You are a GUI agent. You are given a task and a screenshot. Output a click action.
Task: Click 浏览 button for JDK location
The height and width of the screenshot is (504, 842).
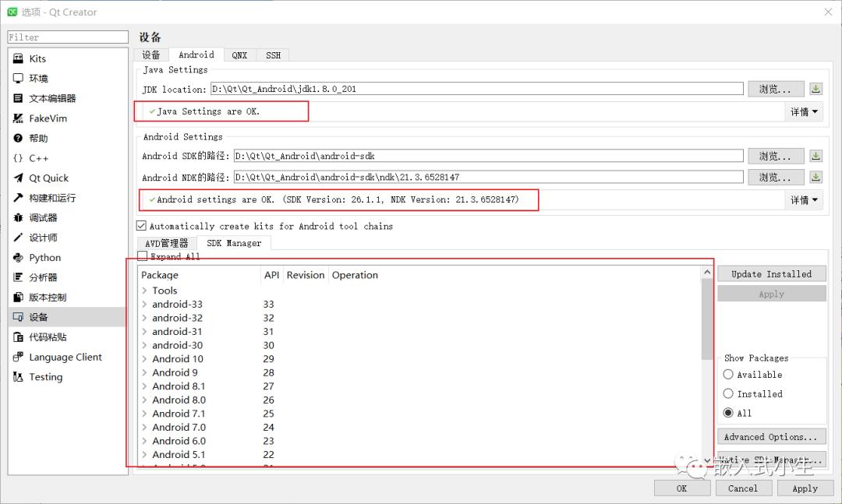click(776, 89)
